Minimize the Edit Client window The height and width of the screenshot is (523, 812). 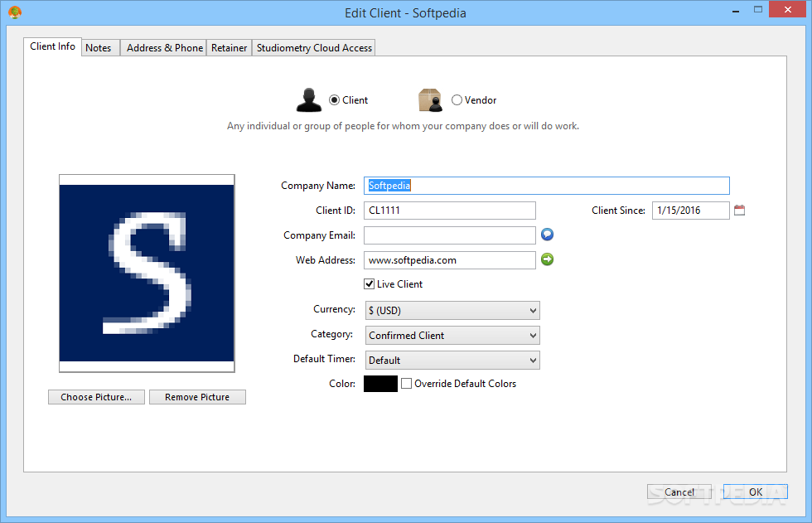point(736,10)
